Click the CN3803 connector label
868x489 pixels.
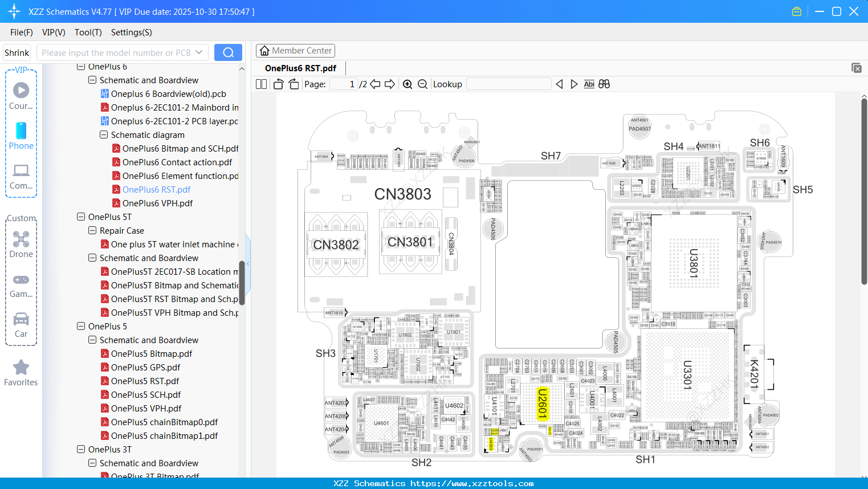(402, 194)
